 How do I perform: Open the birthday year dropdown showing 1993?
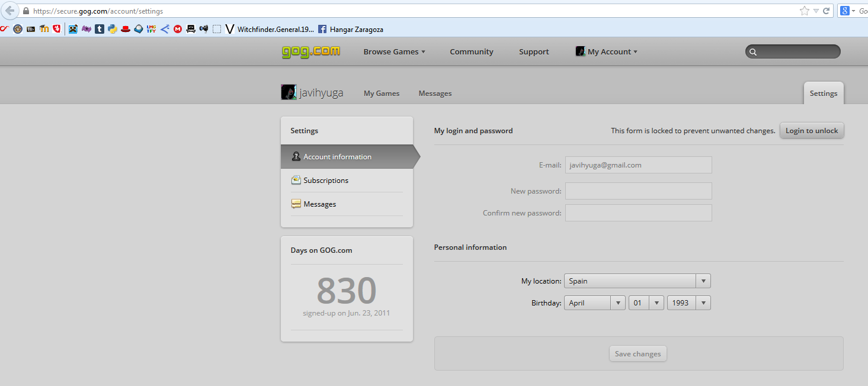[x=689, y=303]
